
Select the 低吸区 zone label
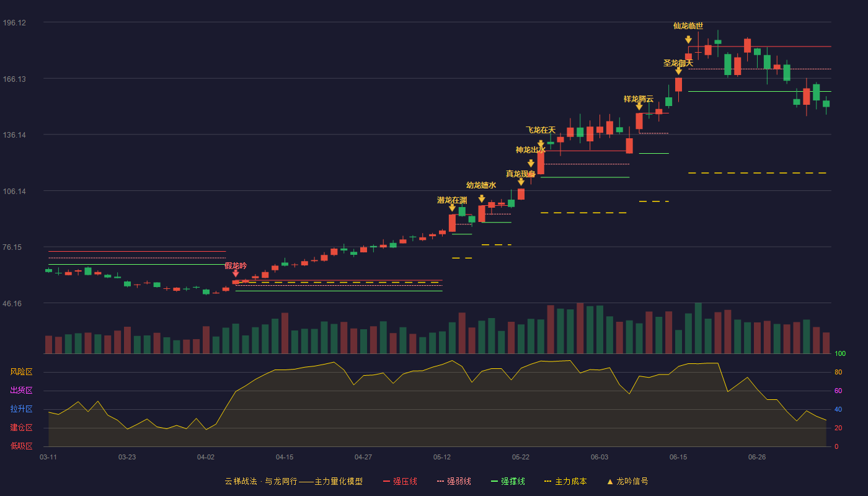(x=22, y=446)
